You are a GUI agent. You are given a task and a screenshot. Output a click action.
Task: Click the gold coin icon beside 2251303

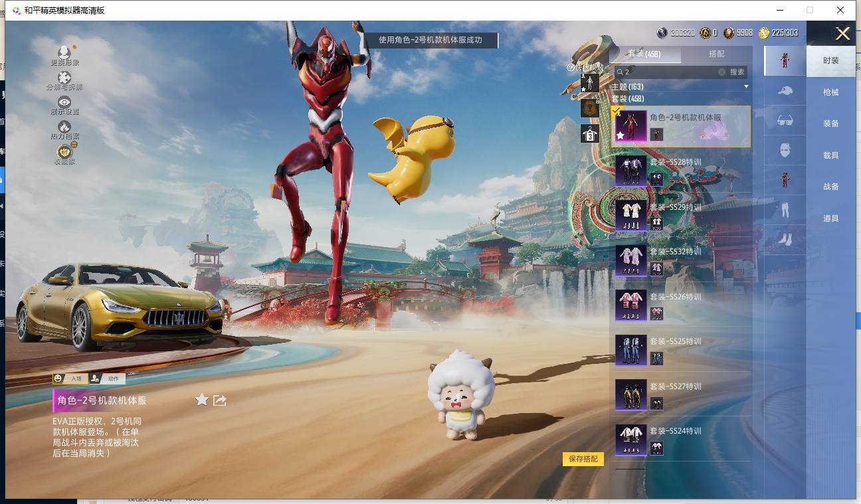[x=764, y=33]
